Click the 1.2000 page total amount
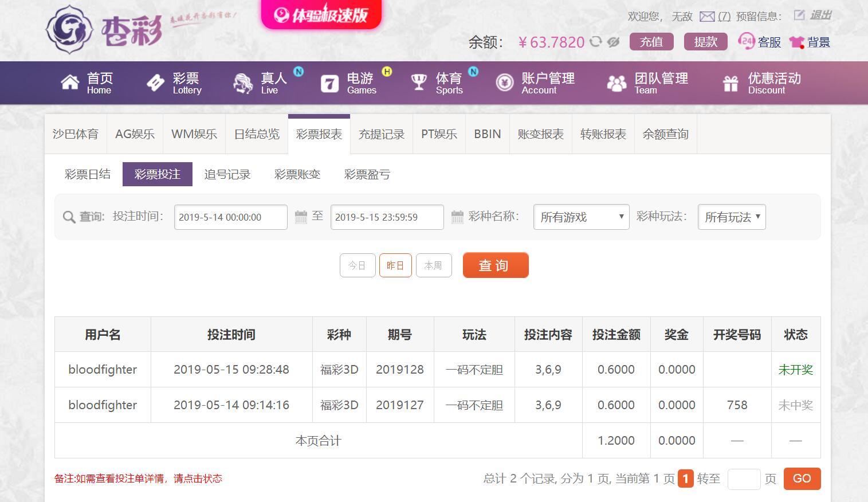 pyautogui.click(x=616, y=441)
